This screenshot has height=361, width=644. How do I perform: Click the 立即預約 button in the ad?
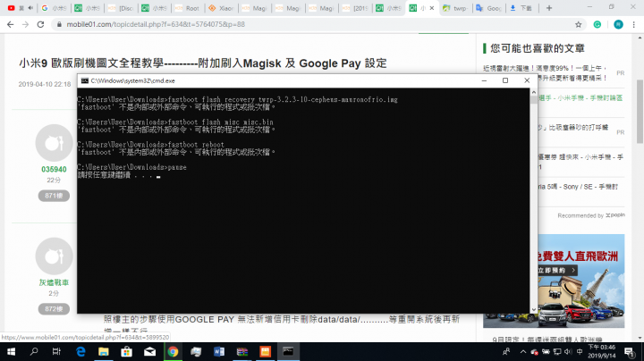pyautogui.click(x=557, y=271)
